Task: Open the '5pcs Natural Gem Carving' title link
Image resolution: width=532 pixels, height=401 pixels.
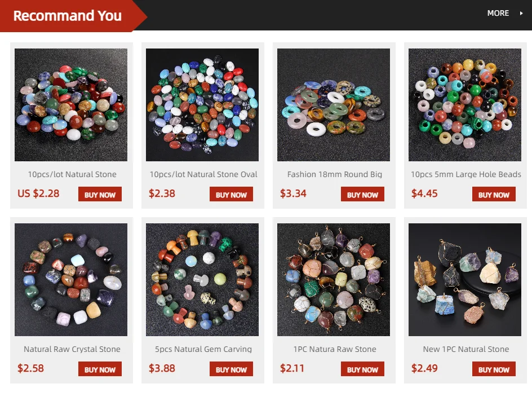Action: (203, 349)
